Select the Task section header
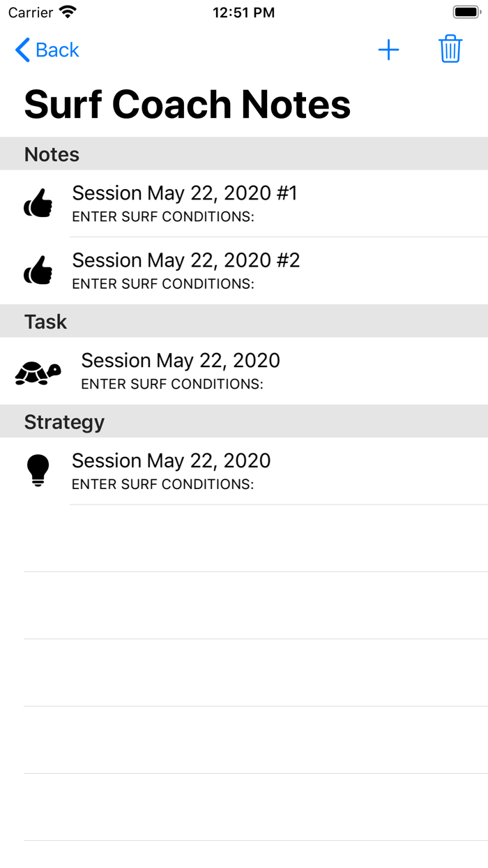This screenshot has height=868, width=488. [x=46, y=322]
